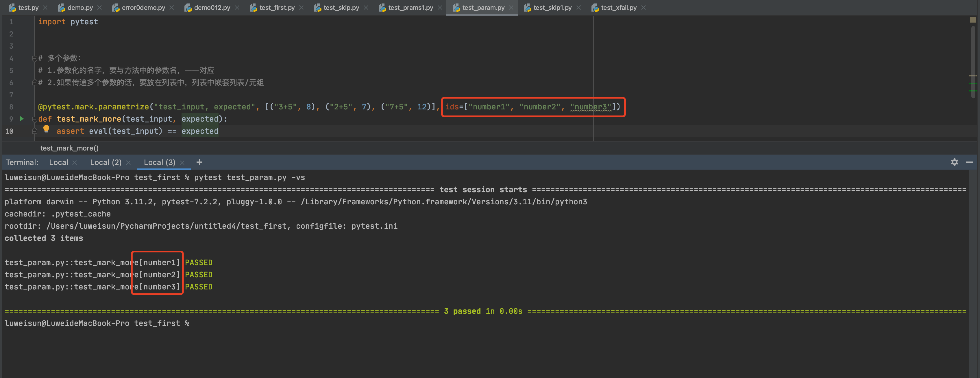Click the last terminal prompt line
The width and height of the screenshot is (980, 378).
coord(97,323)
